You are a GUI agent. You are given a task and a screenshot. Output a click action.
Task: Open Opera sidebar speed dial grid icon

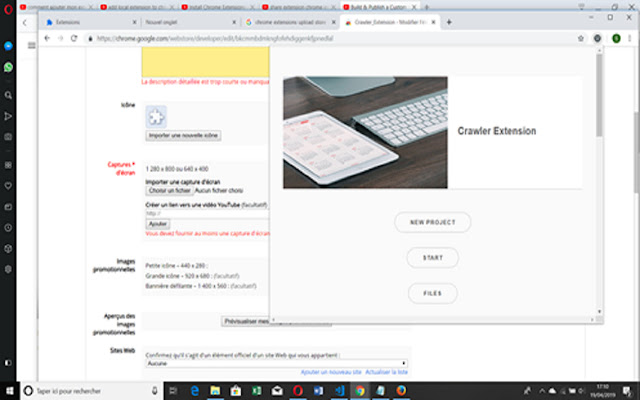8,165
